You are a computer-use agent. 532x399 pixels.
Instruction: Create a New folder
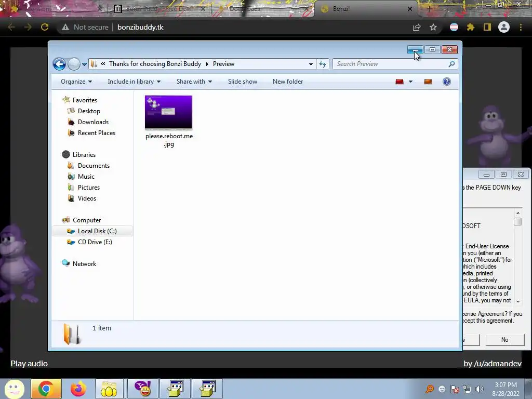point(288,82)
